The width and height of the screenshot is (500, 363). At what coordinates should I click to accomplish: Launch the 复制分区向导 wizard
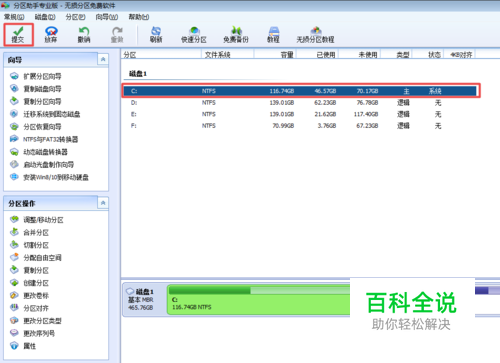(36, 101)
